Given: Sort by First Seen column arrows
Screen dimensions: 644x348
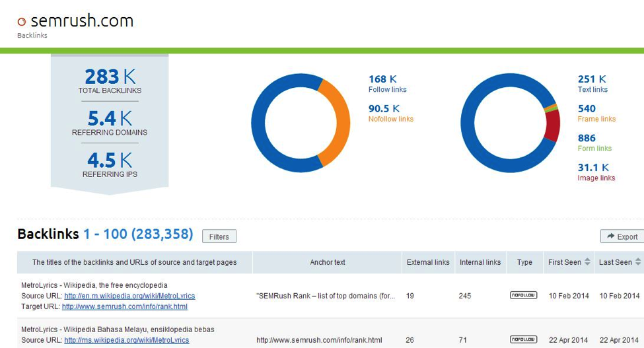Looking at the screenshot, I should [x=587, y=262].
